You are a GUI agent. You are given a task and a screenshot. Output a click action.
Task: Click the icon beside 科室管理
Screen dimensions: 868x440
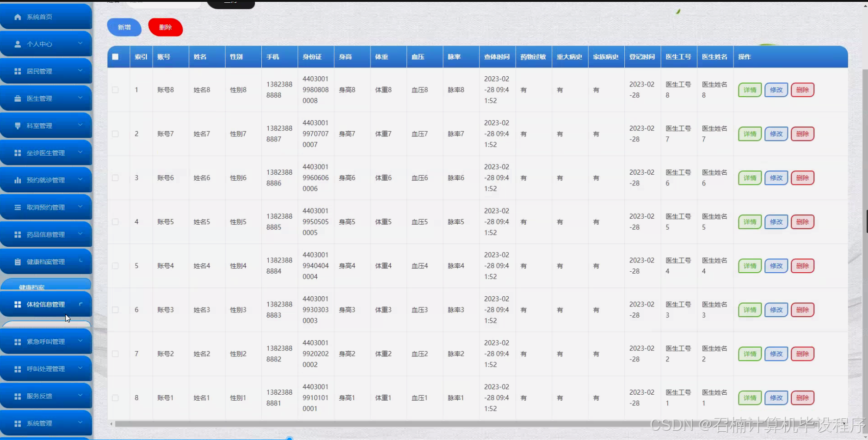18,126
